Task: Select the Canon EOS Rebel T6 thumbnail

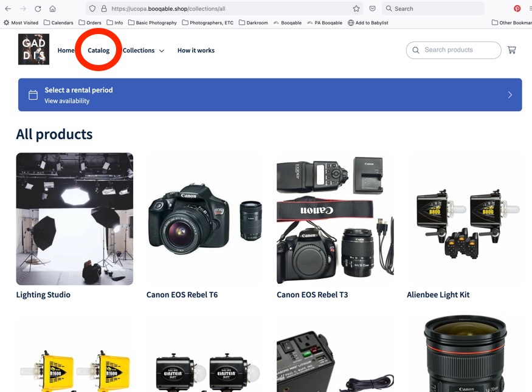Action: click(205, 219)
